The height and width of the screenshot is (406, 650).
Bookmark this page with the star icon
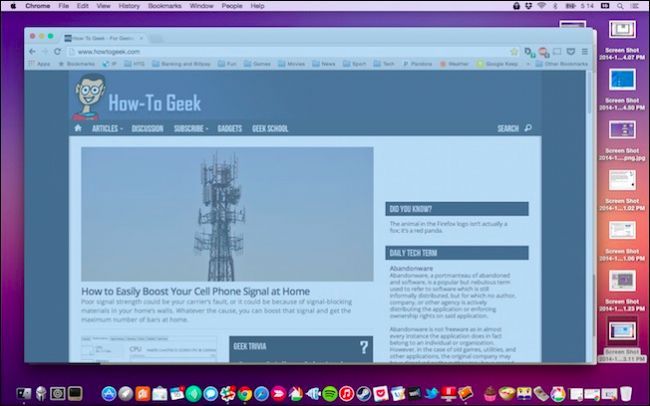514,51
